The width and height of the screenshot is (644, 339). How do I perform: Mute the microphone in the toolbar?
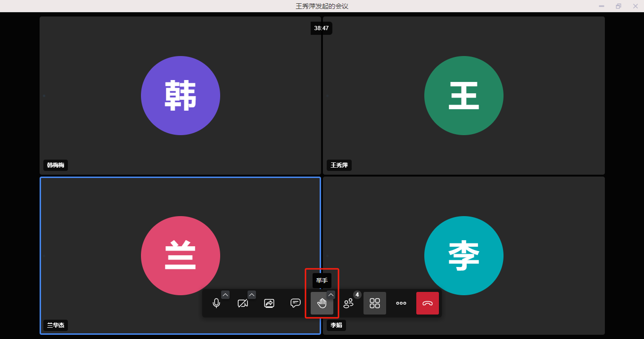point(216,303)
